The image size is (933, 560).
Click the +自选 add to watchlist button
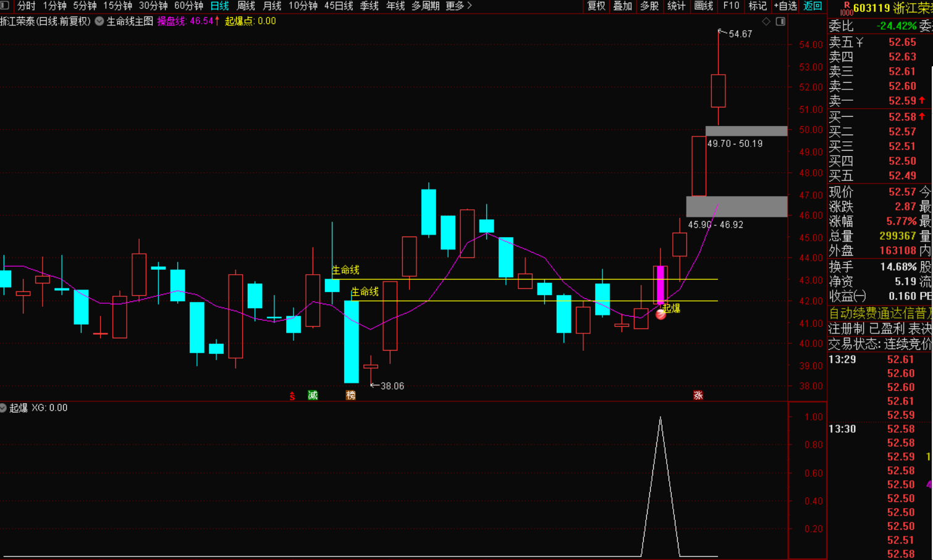[x=785, y=6]
